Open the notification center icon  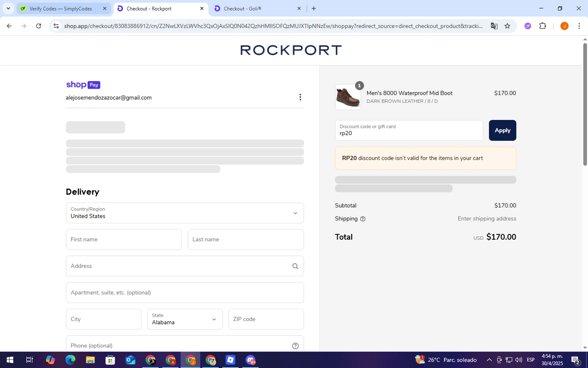pyautogui.click(x=575, y=360)
